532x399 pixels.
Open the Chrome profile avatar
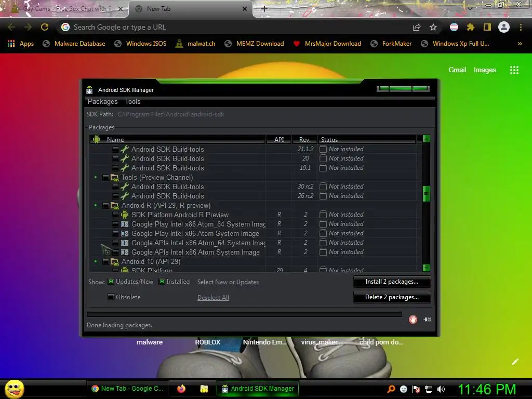click(x=504, y=27)
